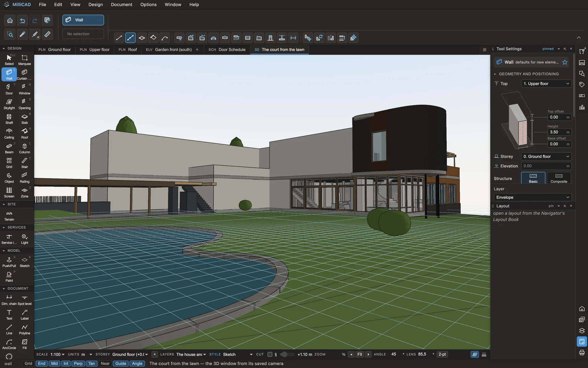
Task: Toggle the End snap option
Action: (x=42, y=364)
